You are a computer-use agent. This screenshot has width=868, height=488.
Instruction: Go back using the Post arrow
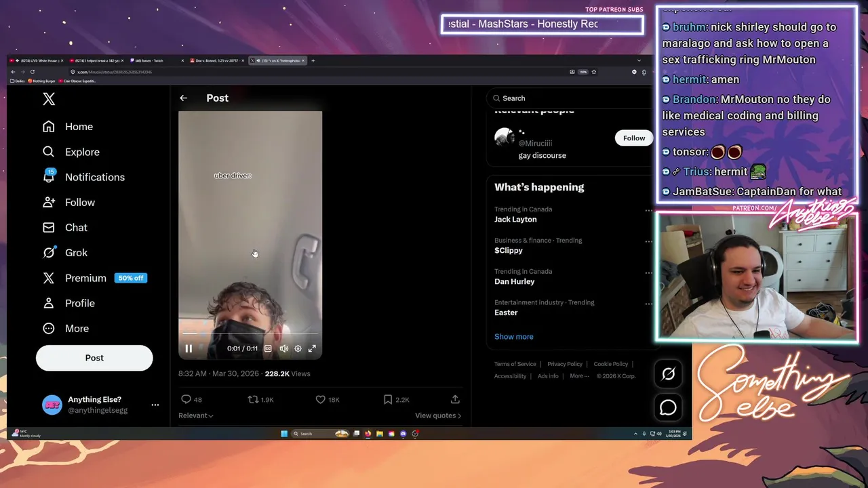tap(183, 98)
